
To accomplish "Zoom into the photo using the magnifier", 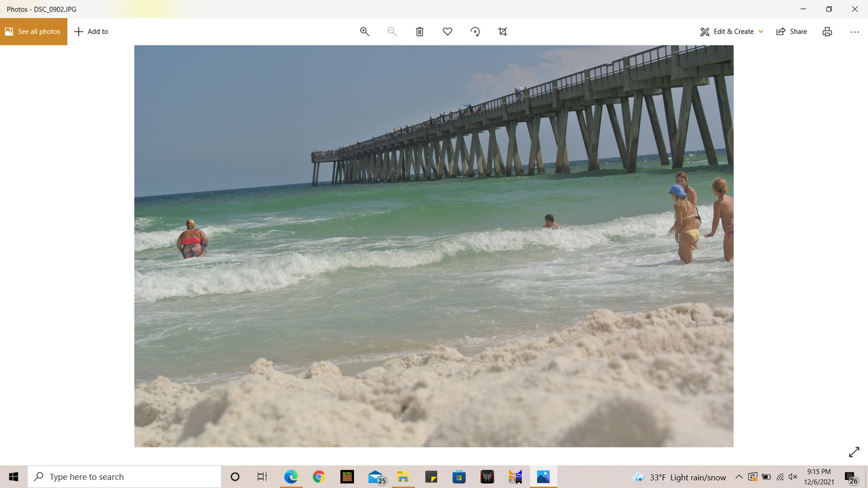I will (364, 31).
